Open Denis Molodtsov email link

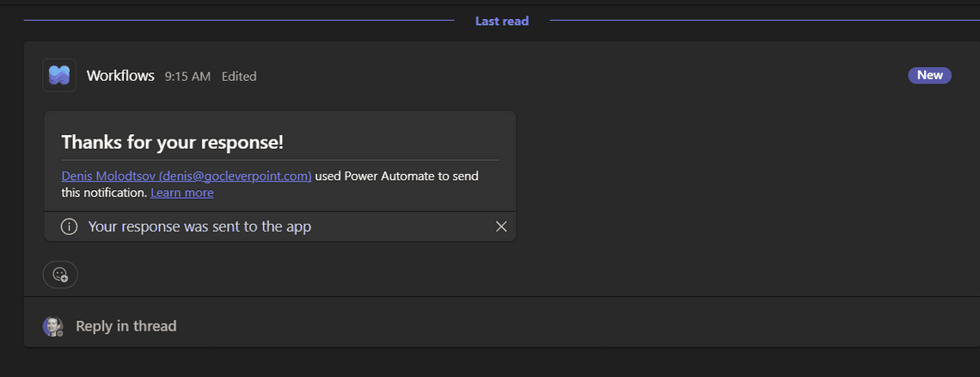187,176
